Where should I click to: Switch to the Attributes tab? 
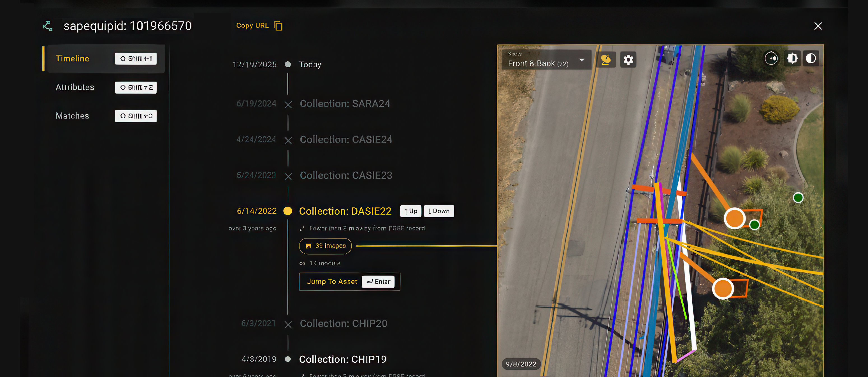click(75, 87)
